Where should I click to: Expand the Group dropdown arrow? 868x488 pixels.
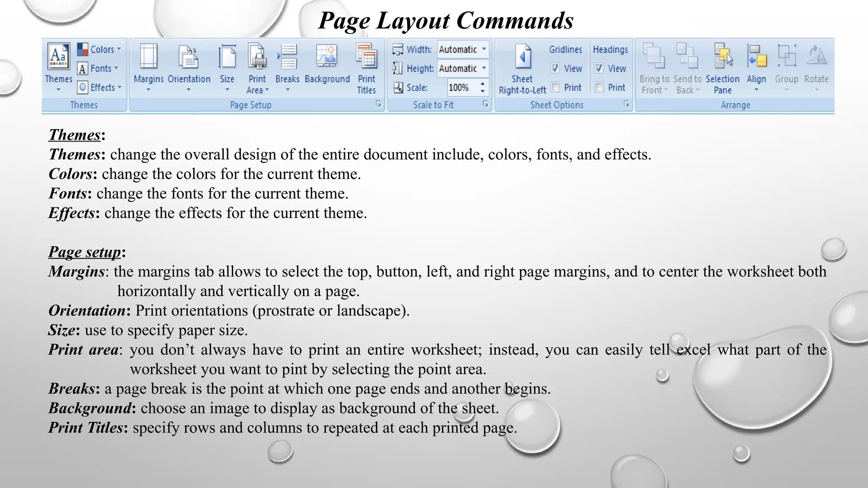[x=787, y=90]
